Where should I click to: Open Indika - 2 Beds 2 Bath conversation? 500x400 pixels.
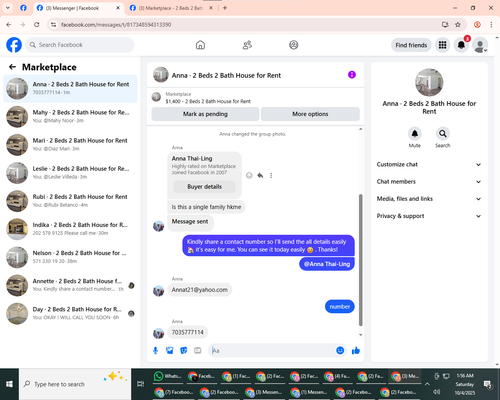click(70, 229)
